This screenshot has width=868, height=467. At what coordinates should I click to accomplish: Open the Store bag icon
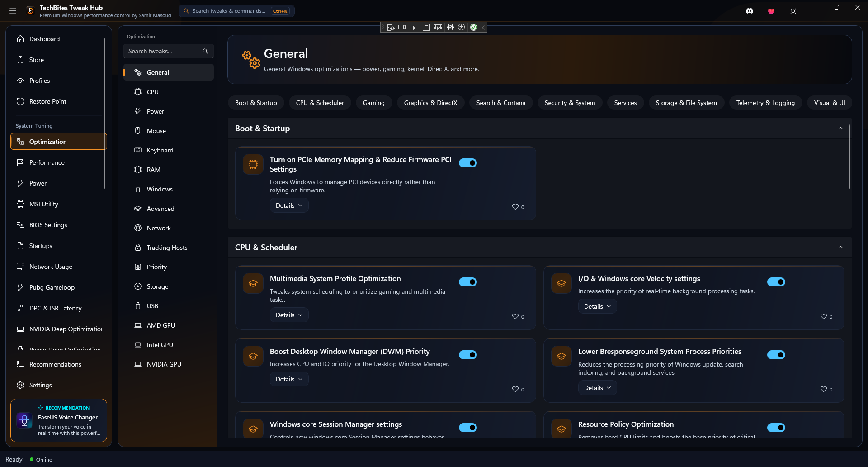click(x=20, y=60)
